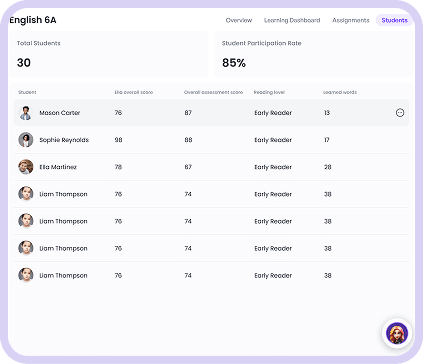Click the English 6A class title
Screen dimensions: 423x364
pos(33,20)
